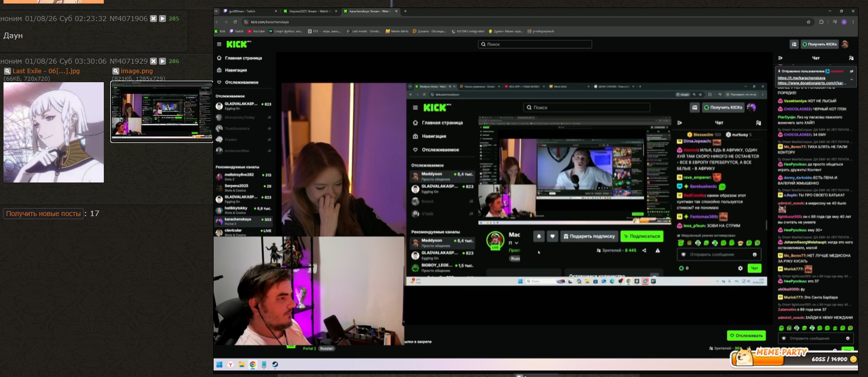This screenshot has height=377, width=868.
Task: Toggle the outer Kick sidebar hamburger menu
Action: [219, 44]
